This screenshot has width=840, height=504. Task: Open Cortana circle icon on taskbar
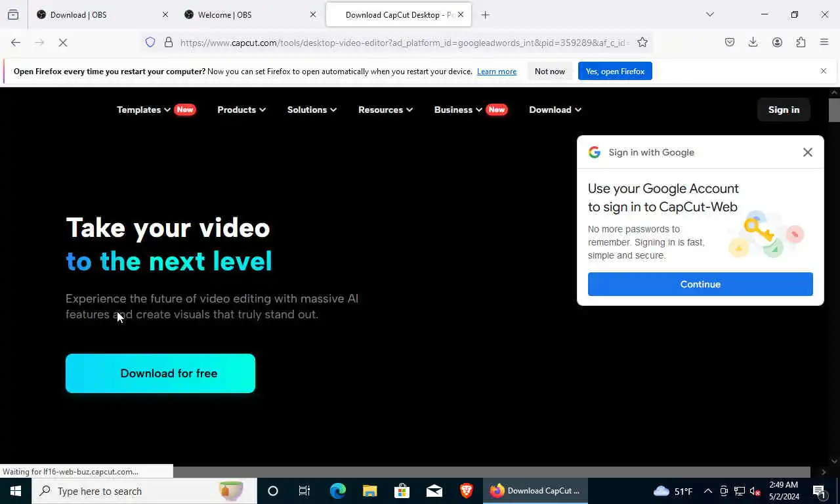pyautogui.click(x=273, y=491)
